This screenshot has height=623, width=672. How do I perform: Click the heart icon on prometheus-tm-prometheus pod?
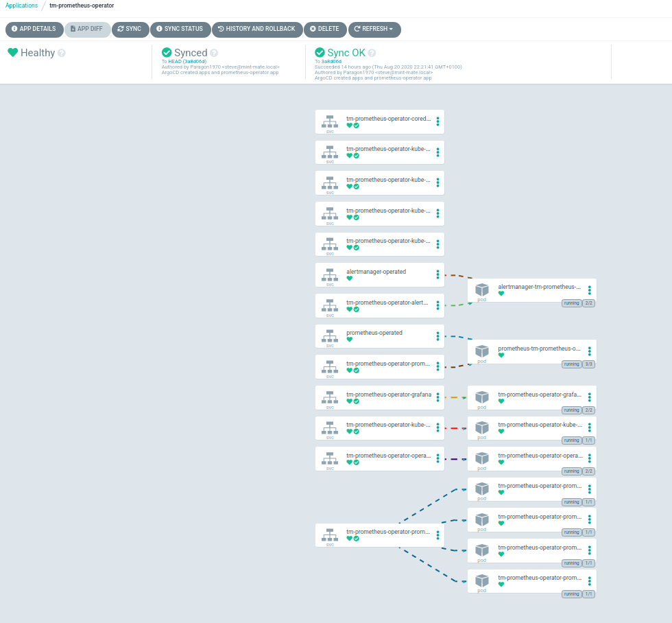point(502,357)
